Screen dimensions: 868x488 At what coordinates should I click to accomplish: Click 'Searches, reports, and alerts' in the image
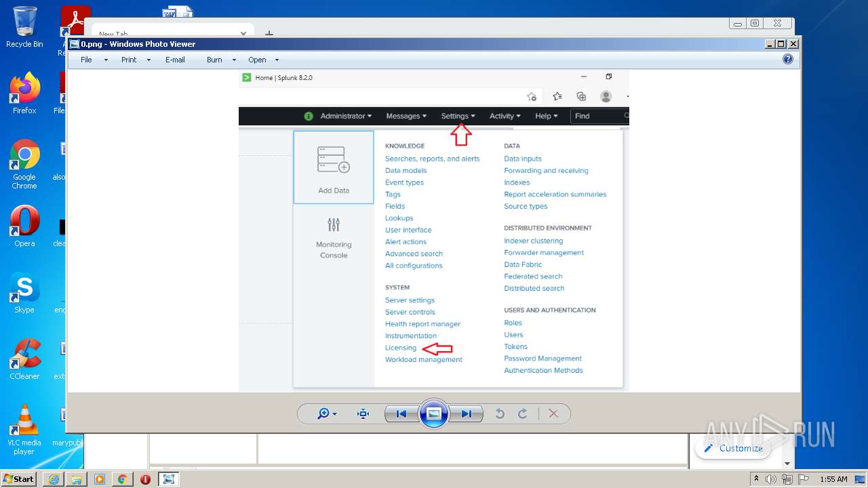point(432,159)
